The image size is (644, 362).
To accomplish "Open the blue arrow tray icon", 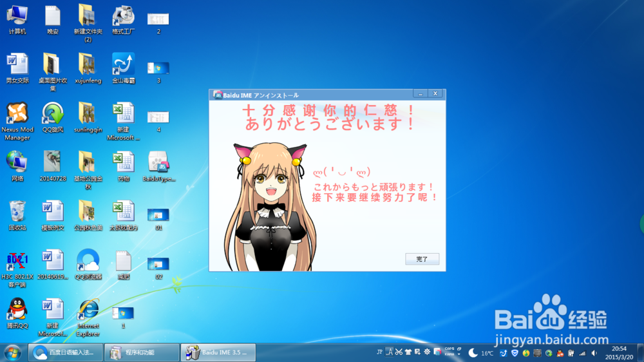I will (x=503, y=353).
